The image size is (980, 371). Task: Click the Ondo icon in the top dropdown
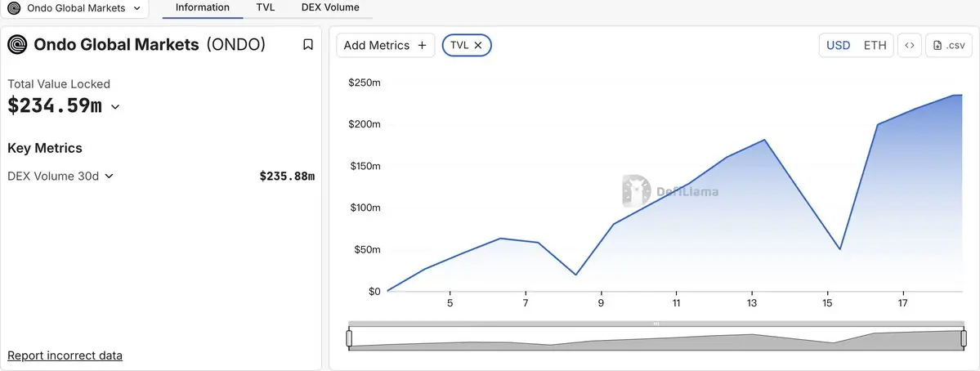coord(14,8)
